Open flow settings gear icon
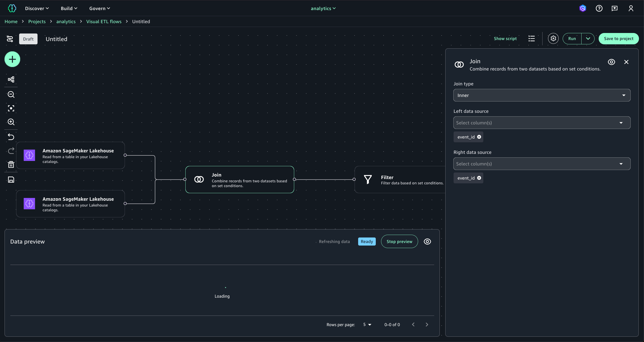 point(553,39)
